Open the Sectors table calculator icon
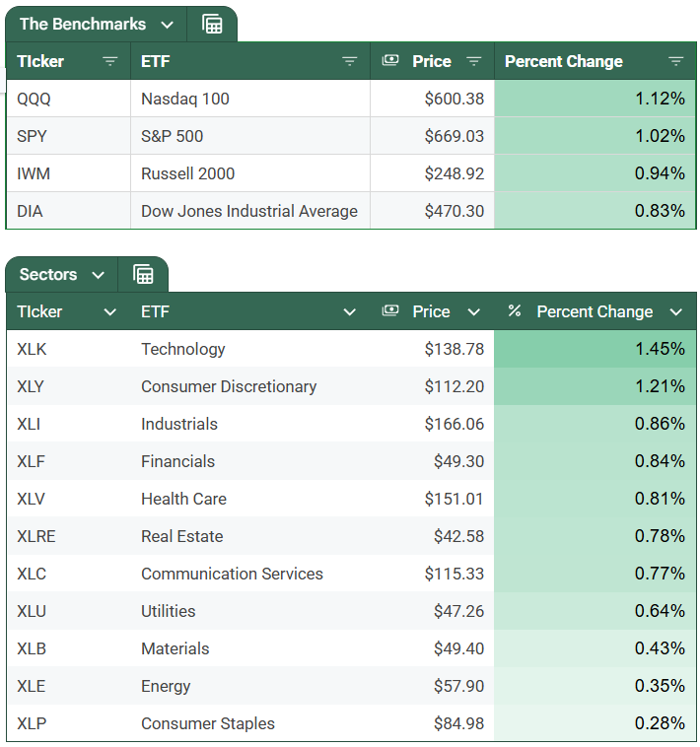 pos(143,275)
